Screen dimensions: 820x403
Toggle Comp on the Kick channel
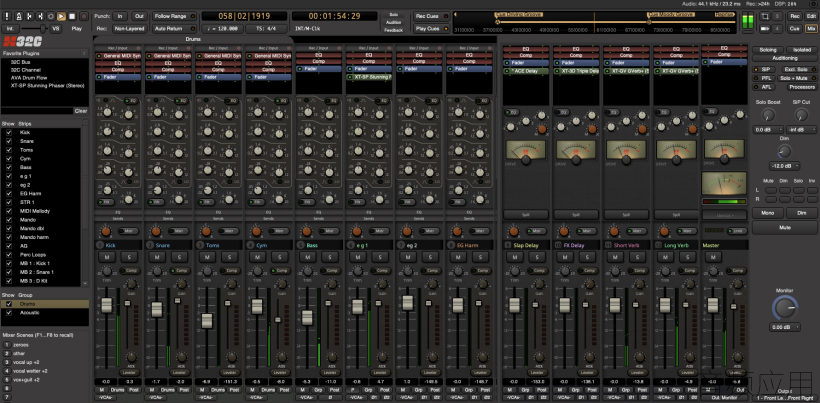[130, 271]
